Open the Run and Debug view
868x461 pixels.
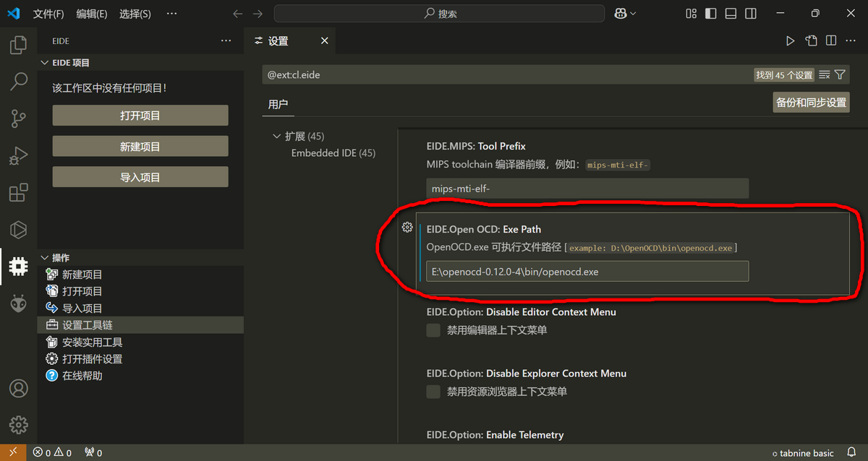coord(18,155)
